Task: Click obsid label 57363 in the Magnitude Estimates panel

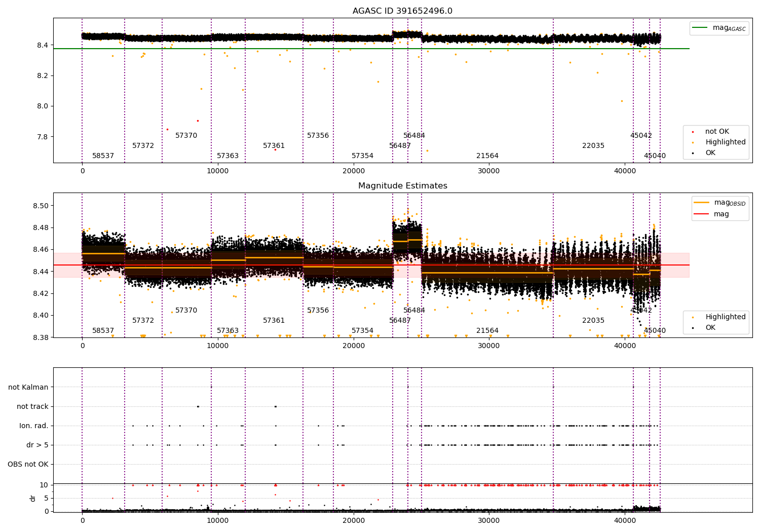Action: (227, 331)
